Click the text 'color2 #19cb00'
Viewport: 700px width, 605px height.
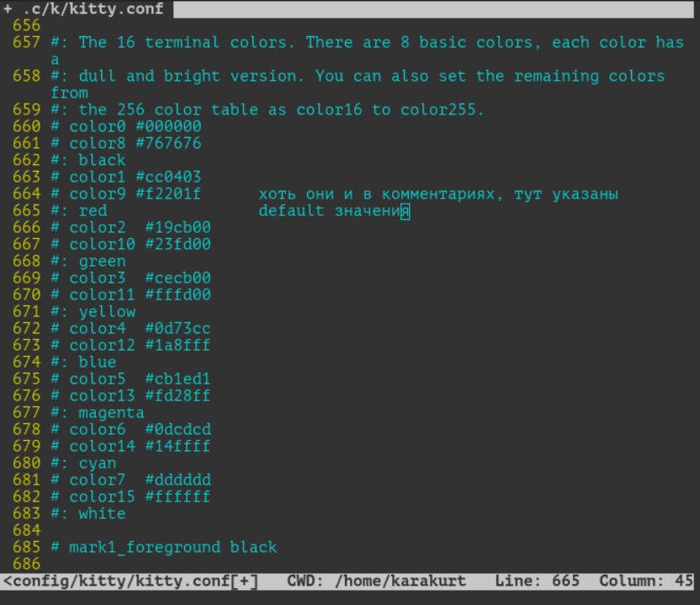point(141,227)
